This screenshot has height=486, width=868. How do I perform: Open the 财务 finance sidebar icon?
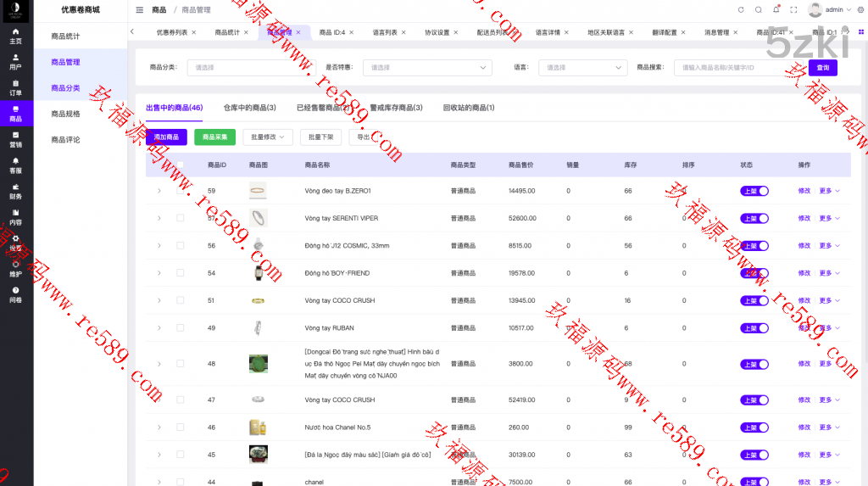16,191
